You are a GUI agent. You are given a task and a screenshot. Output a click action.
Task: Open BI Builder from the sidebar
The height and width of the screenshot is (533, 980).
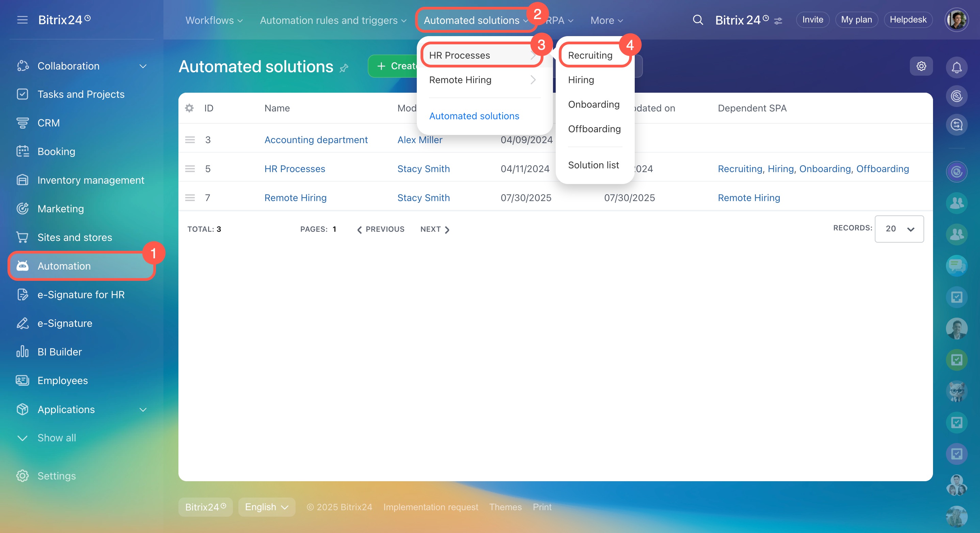coord(59,352)
